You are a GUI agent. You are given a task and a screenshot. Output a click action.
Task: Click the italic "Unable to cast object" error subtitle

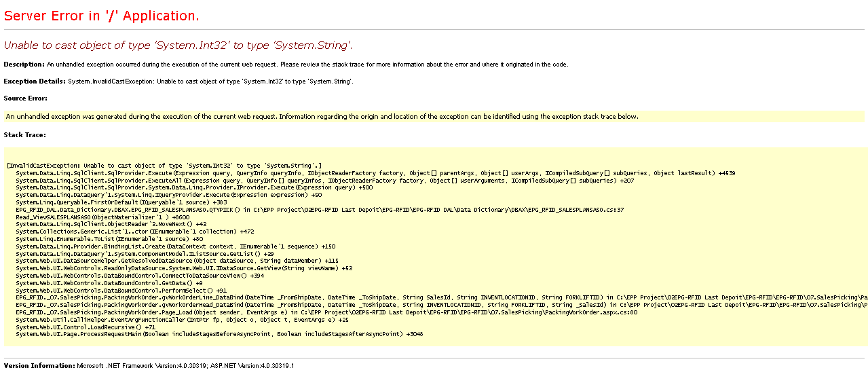click(178, 45)
